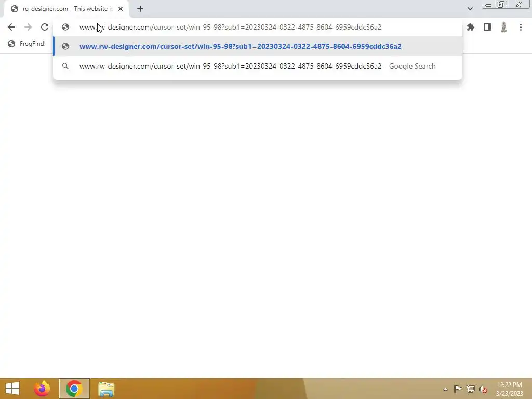Go back to the previous page
Image resolution: width=532 pixels, height=399 pixels.
point(11,27)
